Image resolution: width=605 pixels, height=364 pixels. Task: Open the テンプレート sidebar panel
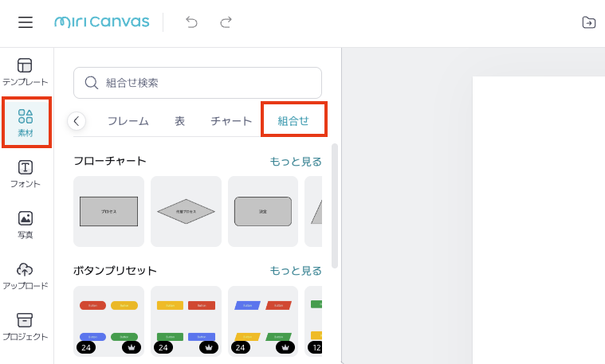(x=26, y=72)
